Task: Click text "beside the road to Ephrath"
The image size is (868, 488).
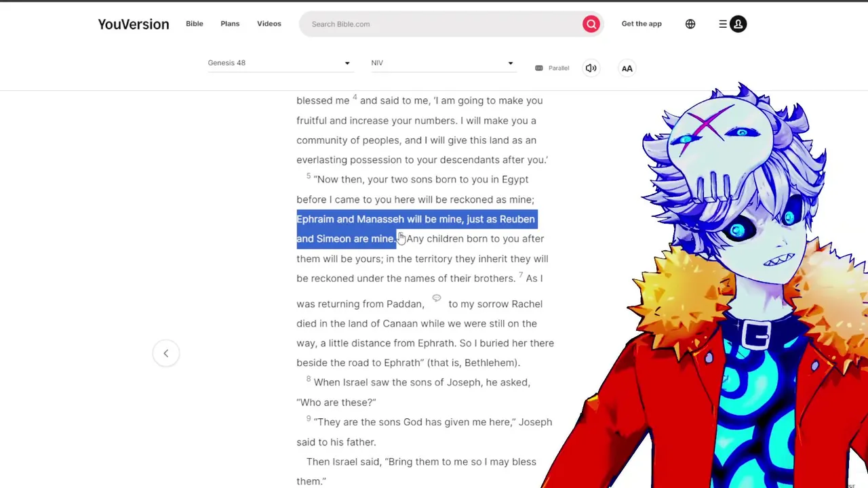Action: [x=358, y=363]
